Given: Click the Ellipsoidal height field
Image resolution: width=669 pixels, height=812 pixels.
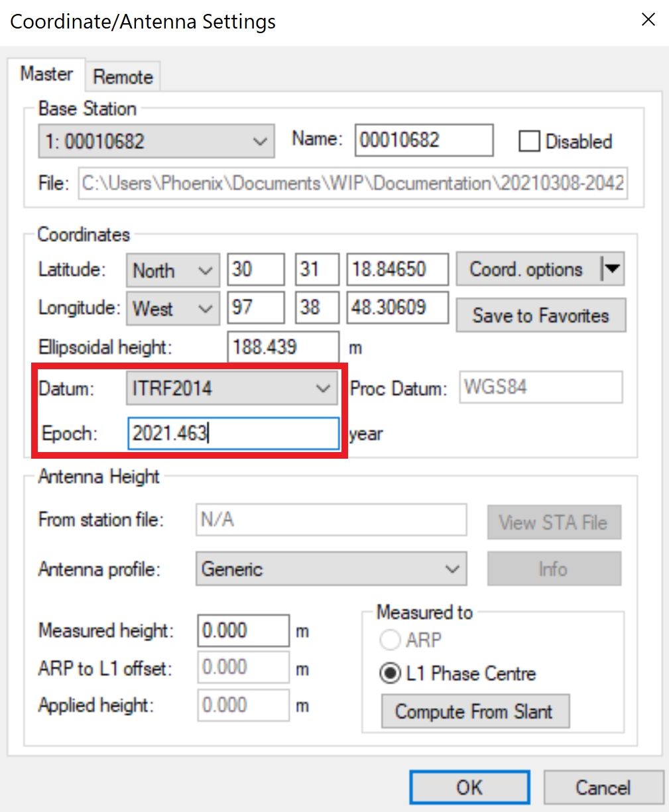Looking at the screenshot, I should point(283,347).
